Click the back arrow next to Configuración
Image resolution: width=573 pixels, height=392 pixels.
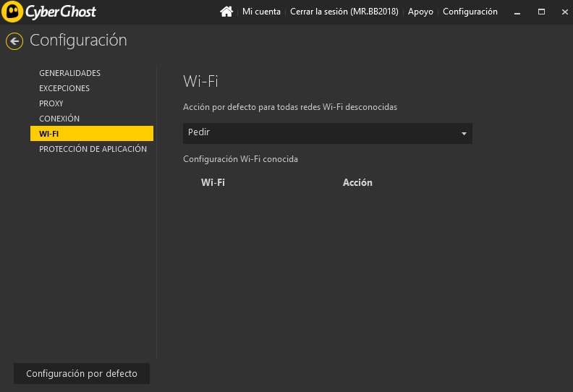tap(14, 41)
